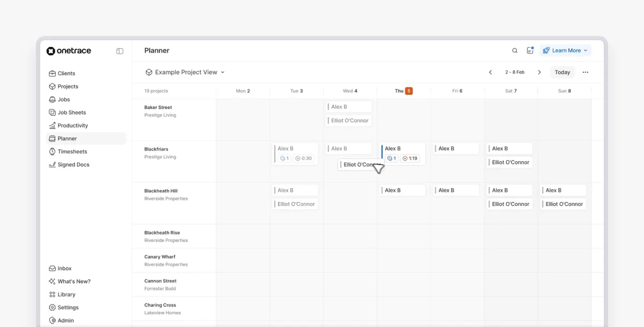
Task: Open the Onetrace logo icon
Action: [50, 50]
